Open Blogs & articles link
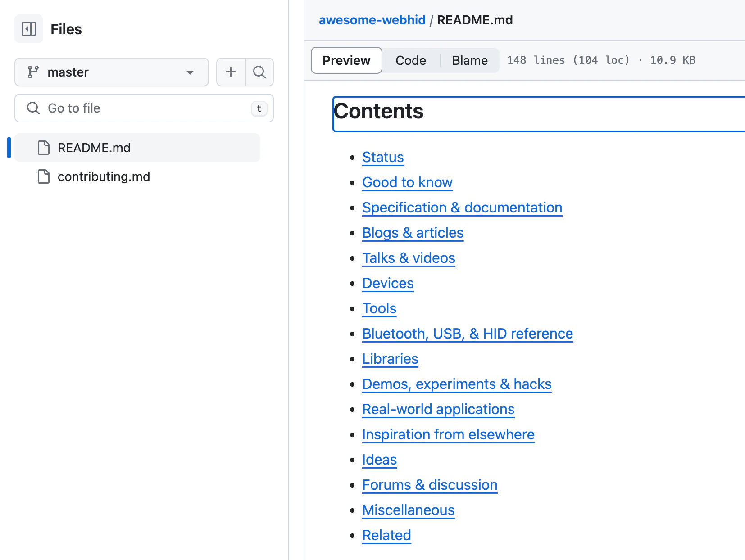 (413, 233)
